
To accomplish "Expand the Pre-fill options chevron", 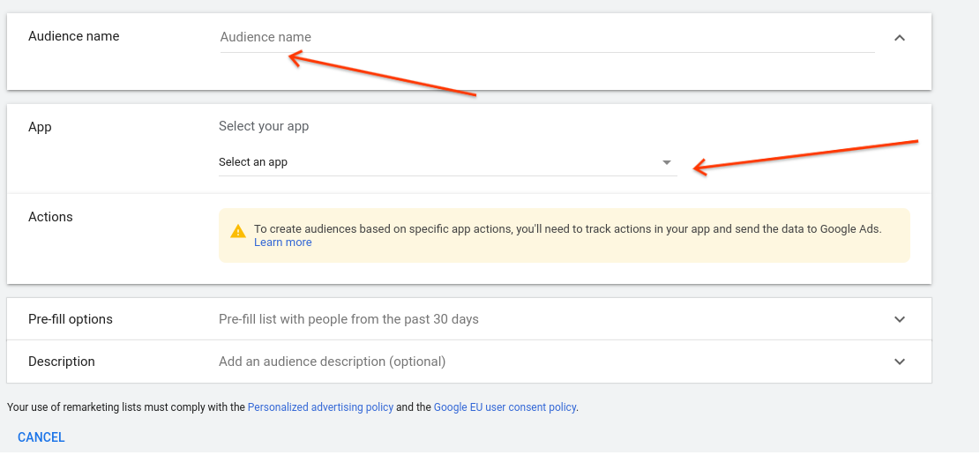I will click(899, 319).
